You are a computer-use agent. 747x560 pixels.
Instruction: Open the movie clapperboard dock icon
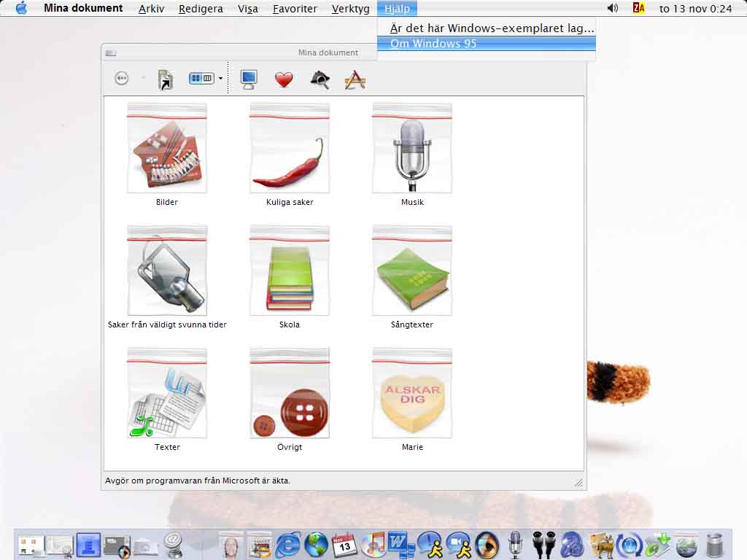click(259, 545)
